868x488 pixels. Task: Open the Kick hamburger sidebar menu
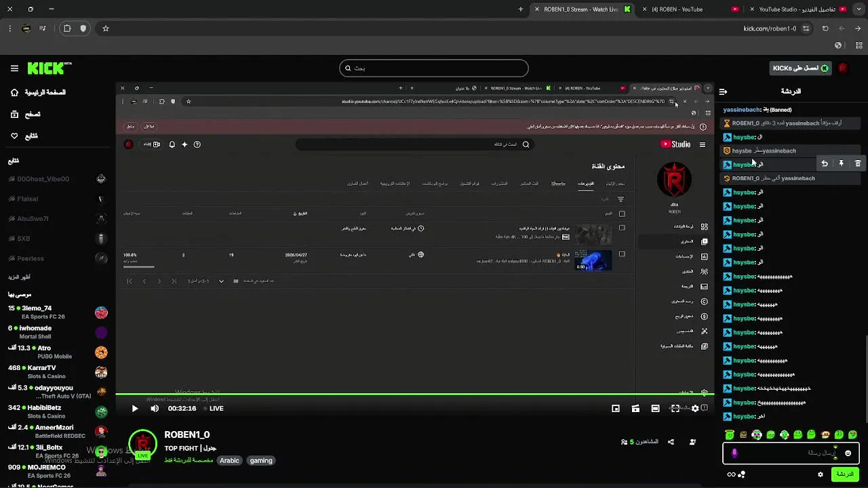click(14, 68)
